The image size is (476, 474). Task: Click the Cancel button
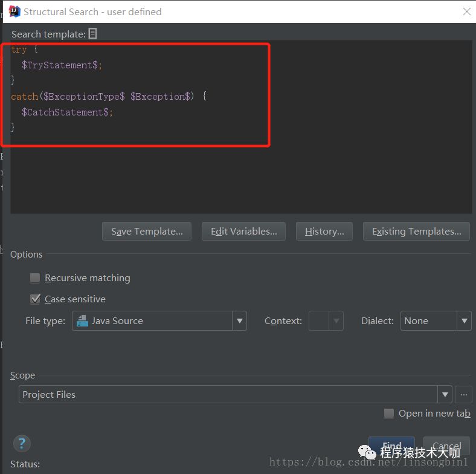pyautogui.click(x=446, y=446)
